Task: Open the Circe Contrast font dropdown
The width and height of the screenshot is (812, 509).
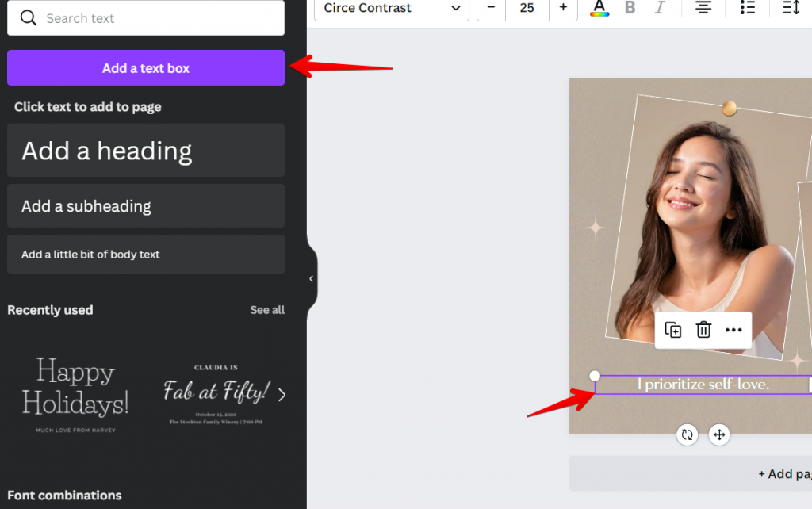Action: pos(392,8)
